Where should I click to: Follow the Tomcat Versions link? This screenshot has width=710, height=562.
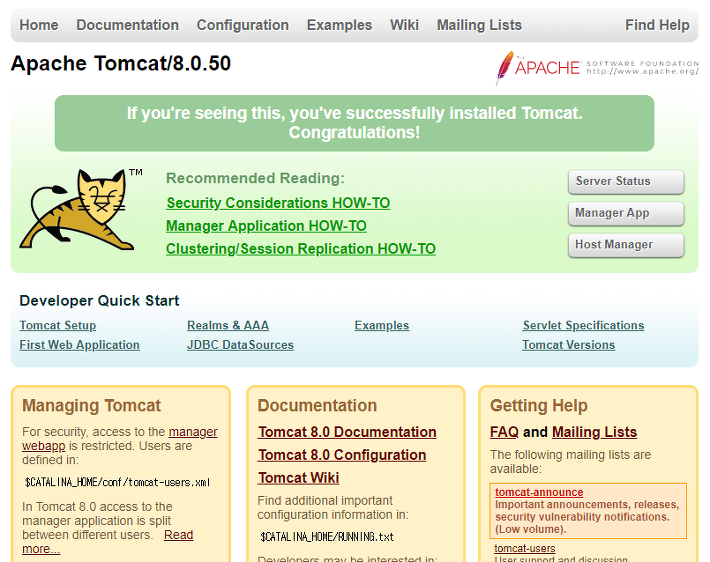point(569,345)
